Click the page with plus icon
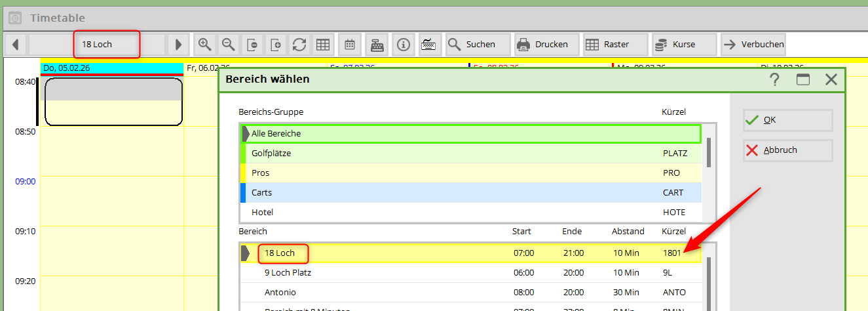 pyautogui.click(x=276, y=45)
